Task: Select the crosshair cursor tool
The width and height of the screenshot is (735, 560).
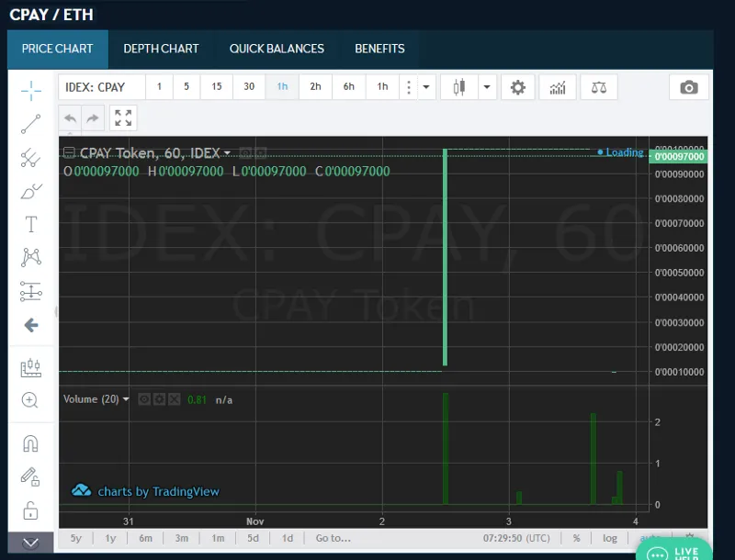Action: click(x=31, y=90)
